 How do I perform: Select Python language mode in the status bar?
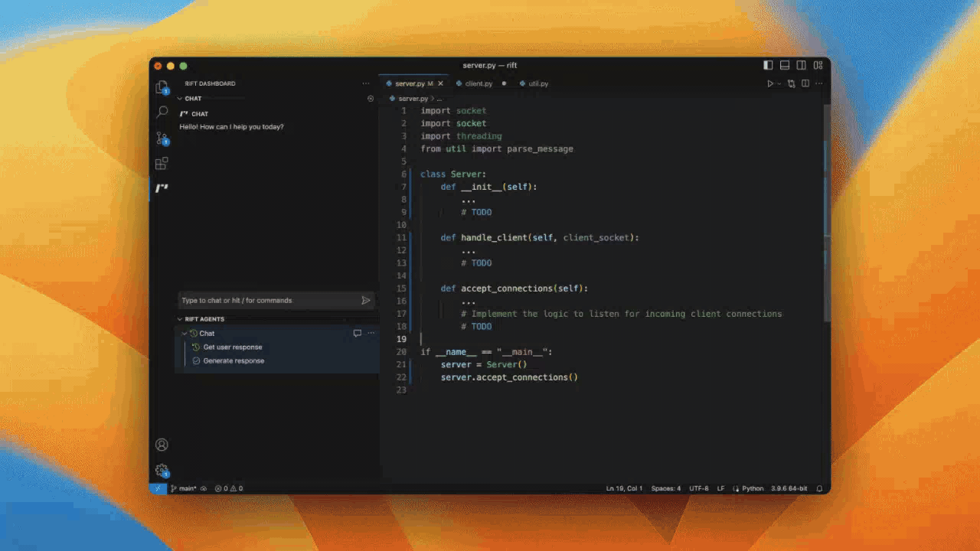click(753, 488)
